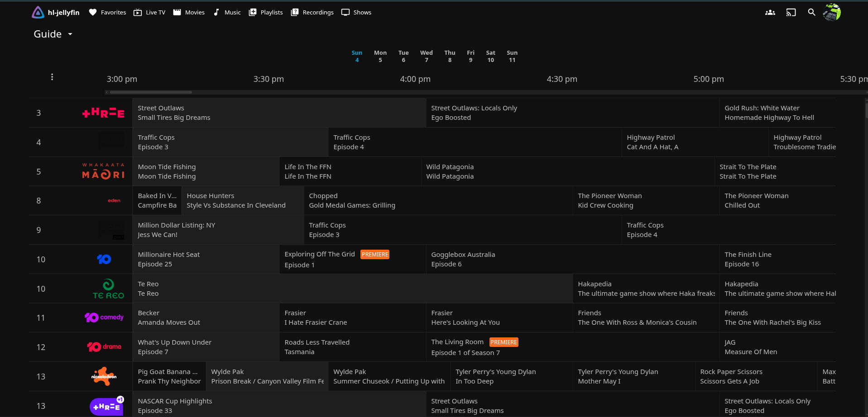Open the Nickelodeon channel logo
Viewport: 868px width, 417px height.
104,376
